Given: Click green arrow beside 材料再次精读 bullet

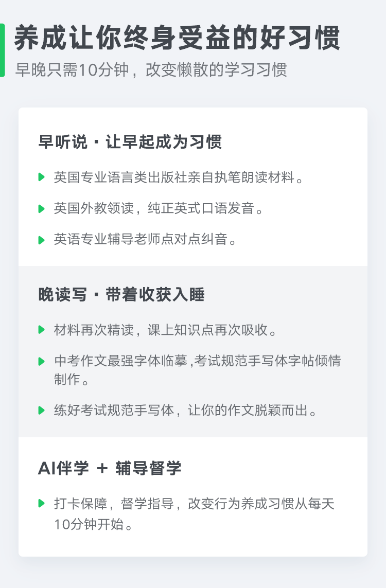Looking at the screenshot, I should click(x=42, y=330).
